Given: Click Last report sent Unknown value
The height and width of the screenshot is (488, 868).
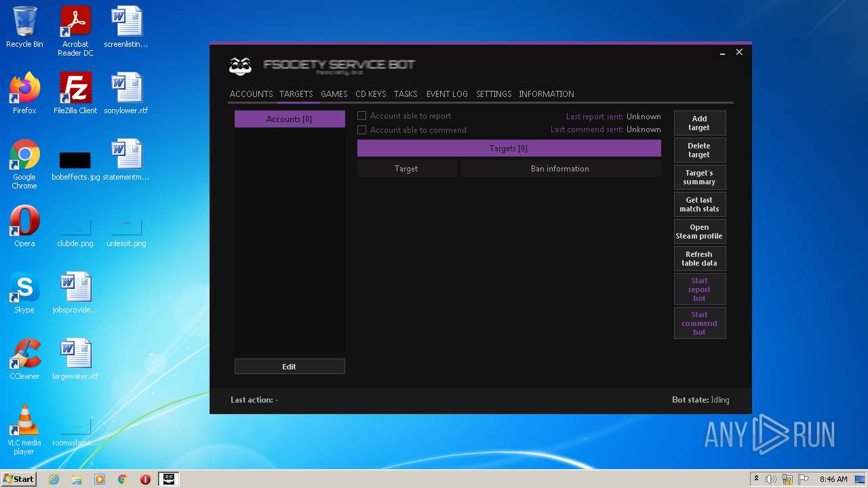Looking at the screenshot, I should pyautogui.click(x=644, y=117).
